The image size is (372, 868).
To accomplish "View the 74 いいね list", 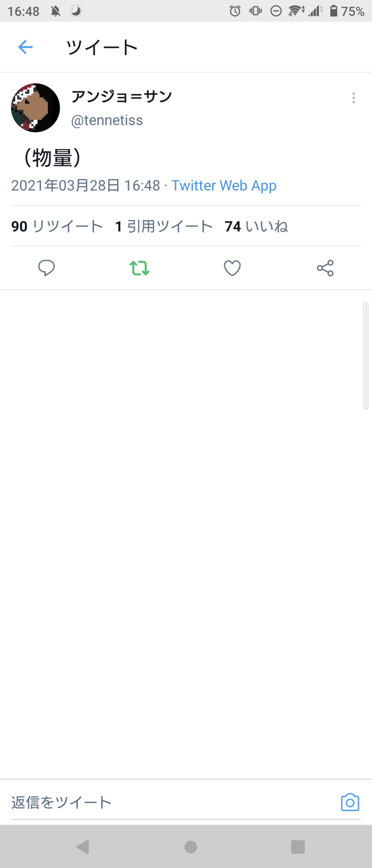I will click(x=256, y=226).
